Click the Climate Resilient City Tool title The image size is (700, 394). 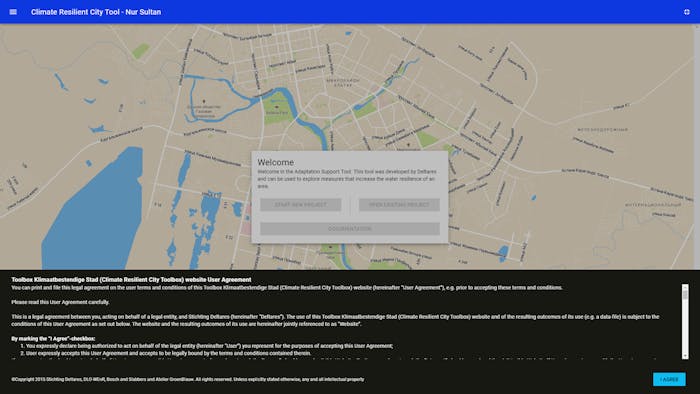point(96,12)
